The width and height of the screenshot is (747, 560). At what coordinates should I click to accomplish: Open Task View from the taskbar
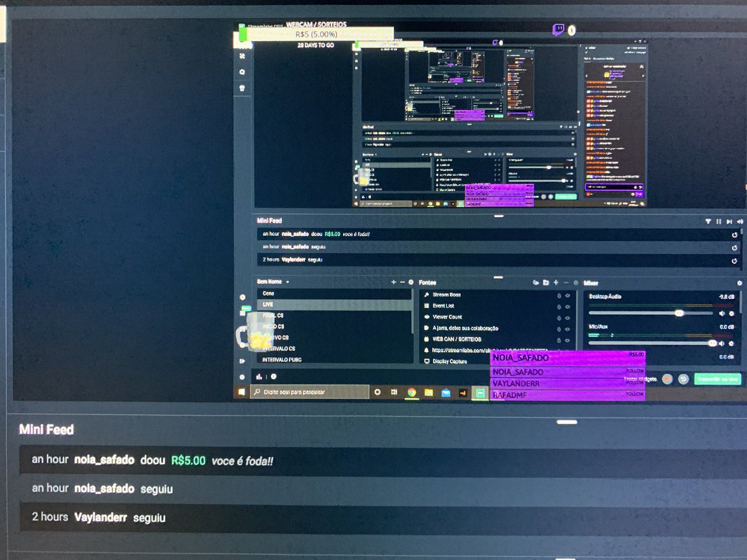(394, 393)
